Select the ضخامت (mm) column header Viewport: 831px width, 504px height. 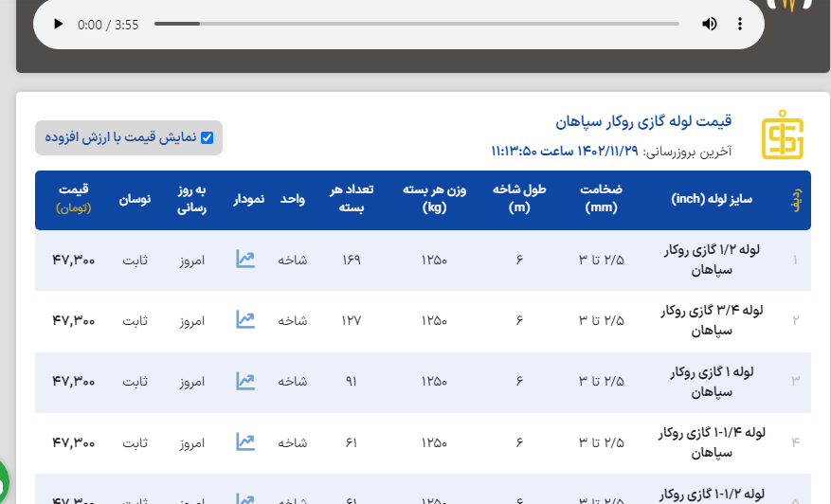601,199
